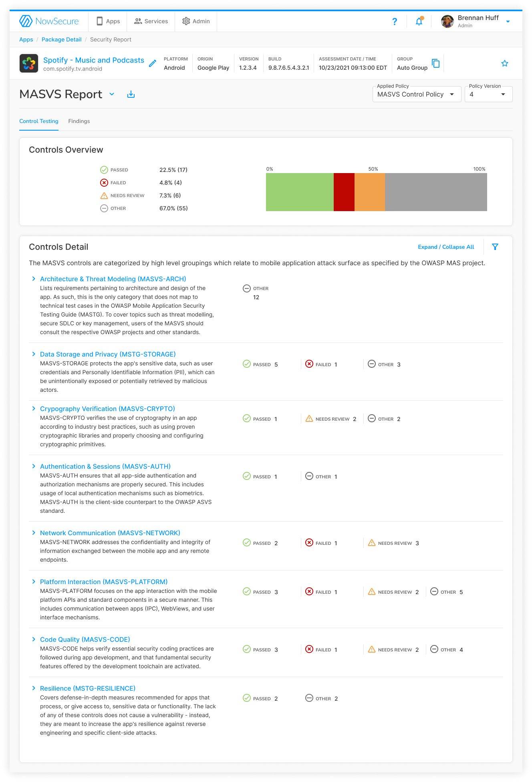The image size is (532, 782).
Task: Expand Code Quality chevron
Action: [x=34, y=639]
